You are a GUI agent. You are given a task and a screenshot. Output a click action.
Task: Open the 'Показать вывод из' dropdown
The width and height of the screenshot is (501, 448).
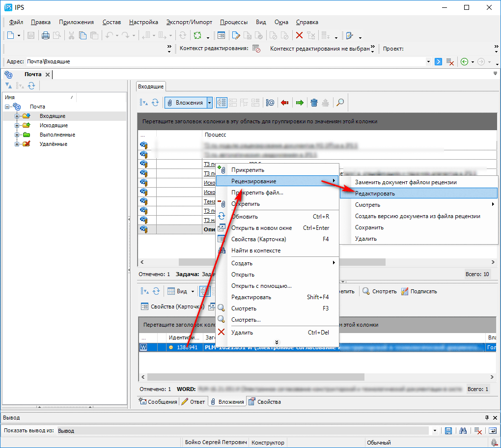(x=435, y=431)
